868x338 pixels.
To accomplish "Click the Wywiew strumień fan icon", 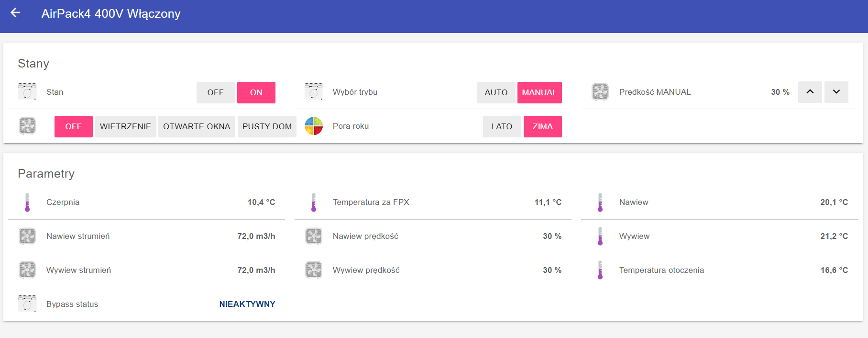I will click(27, 270).
